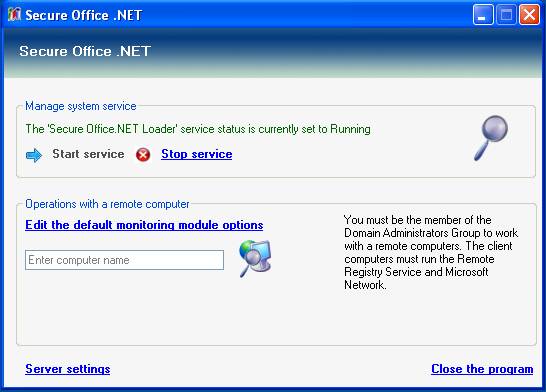The image size is (546, 392).
Task: Focus the Enter computer name field
Action: [x=124, y=260]
